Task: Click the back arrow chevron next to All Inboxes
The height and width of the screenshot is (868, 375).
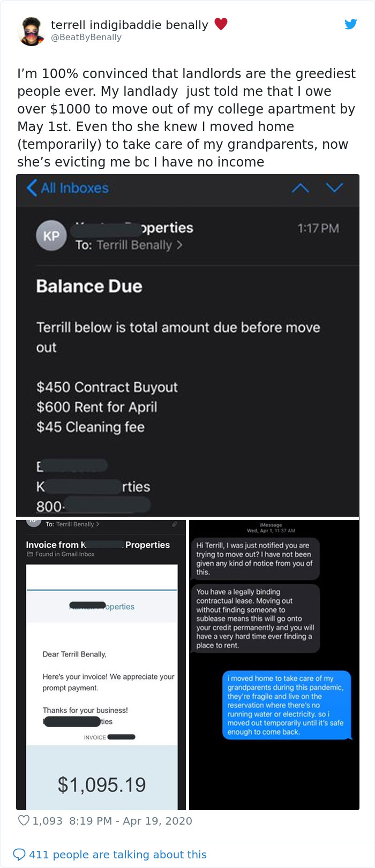Action: [x=33, y=188]
